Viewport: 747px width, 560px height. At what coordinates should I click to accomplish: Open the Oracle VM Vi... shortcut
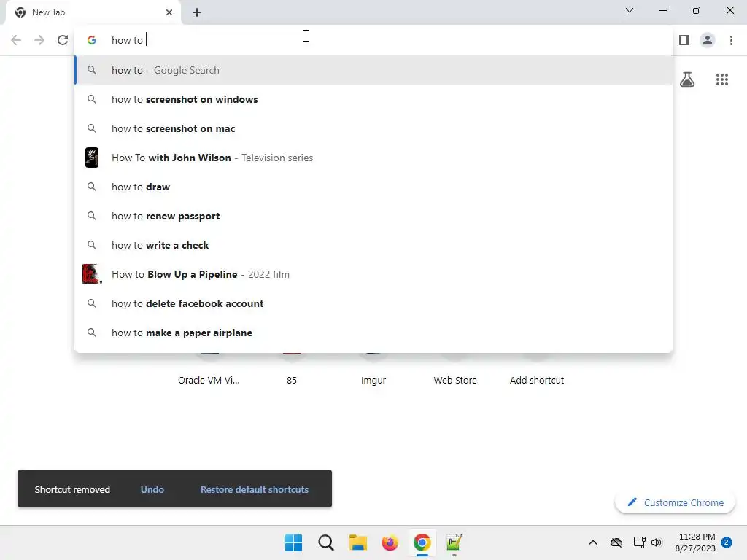[209, 380]
